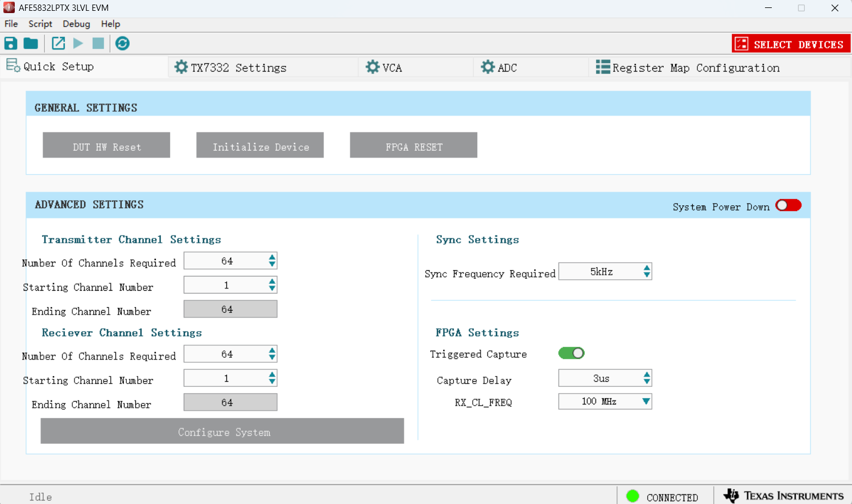Click the Initialize Device button
Image resolution: width=852 pixels, height=504 pixels.
(260, 145)
